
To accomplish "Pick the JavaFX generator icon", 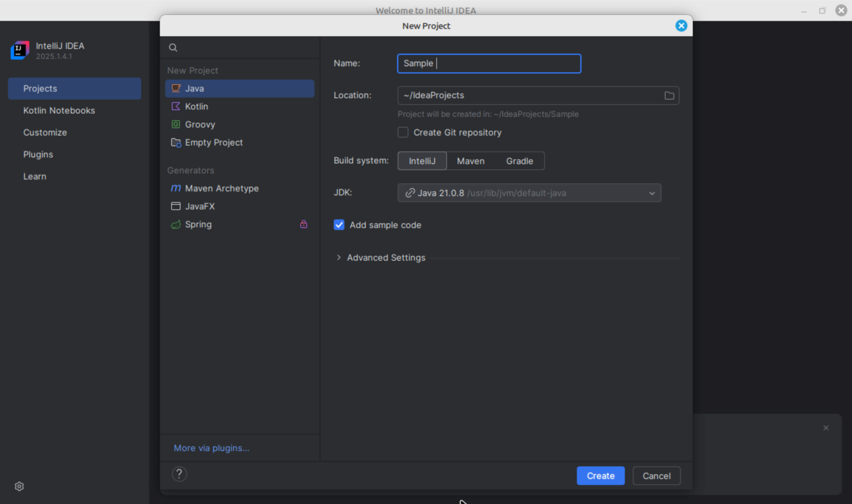I will coord(176,206).
